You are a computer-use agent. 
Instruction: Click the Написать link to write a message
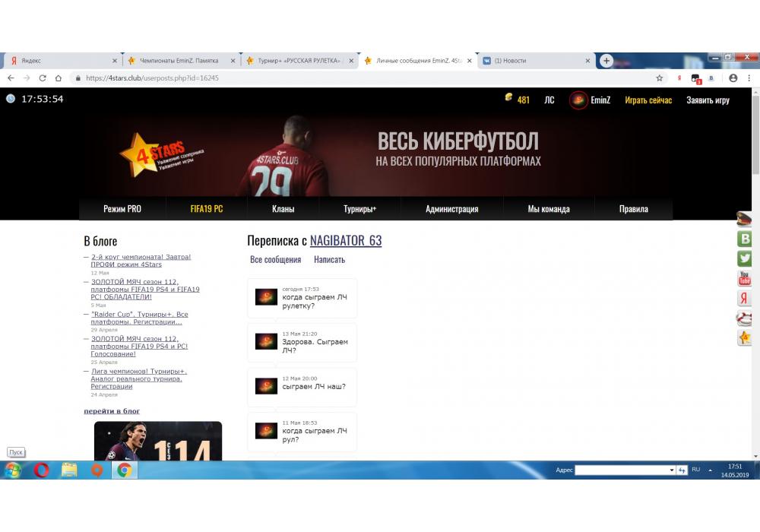pyautogui.click(x=329, y=260)
